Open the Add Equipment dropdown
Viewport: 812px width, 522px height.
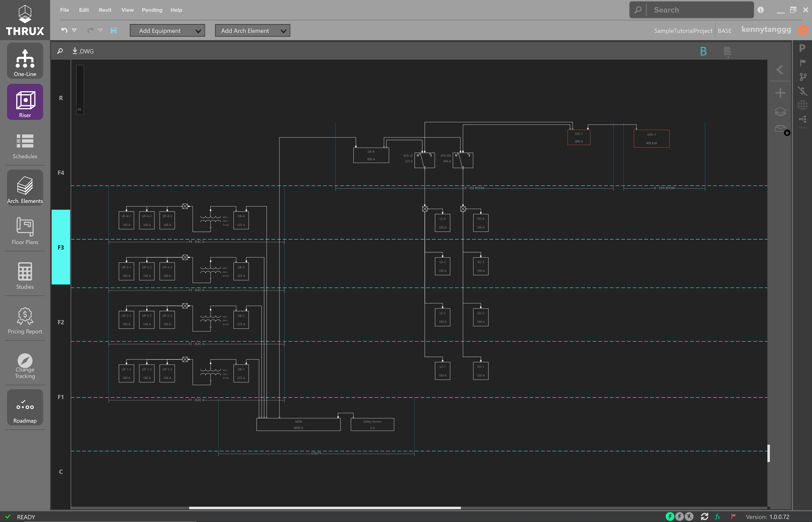tap(167, 31)
